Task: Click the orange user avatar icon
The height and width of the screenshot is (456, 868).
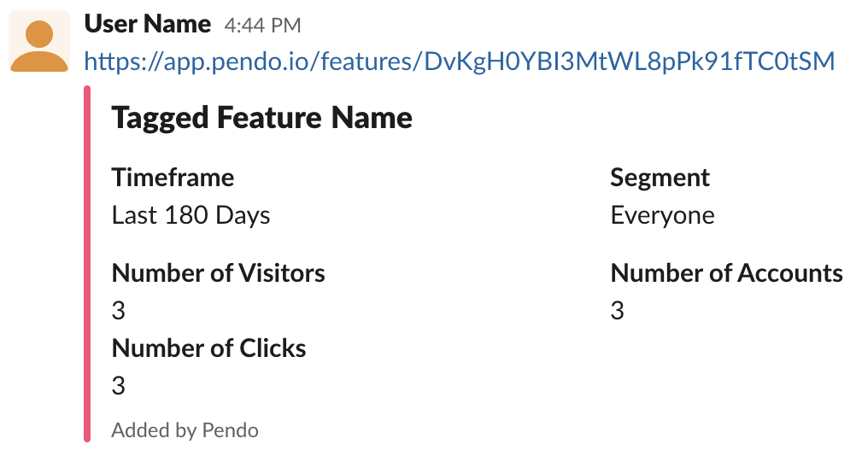Action: click(x=39, y=42)
